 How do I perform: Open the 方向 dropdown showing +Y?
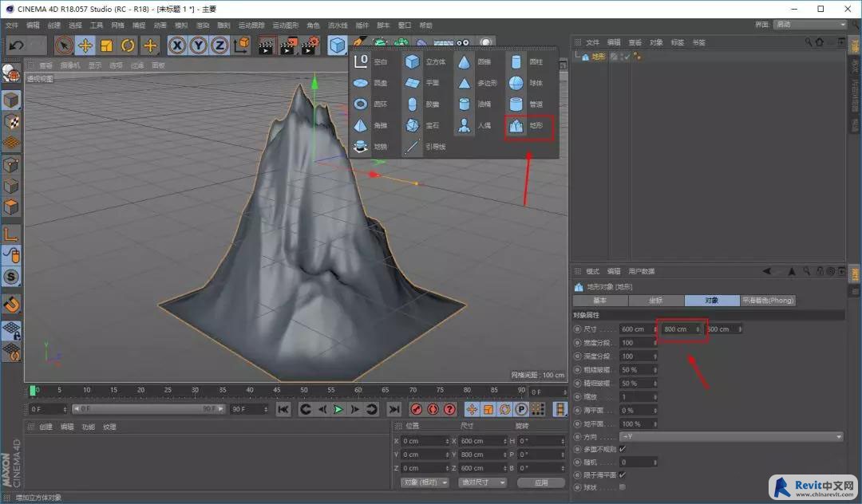tap(731, 436)
